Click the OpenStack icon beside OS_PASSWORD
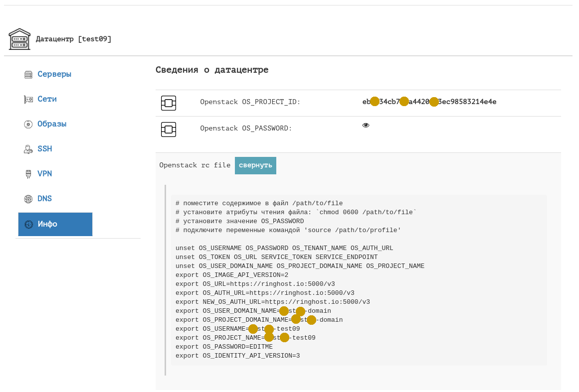This screenshot has width=579, height=392. (169, 130)
